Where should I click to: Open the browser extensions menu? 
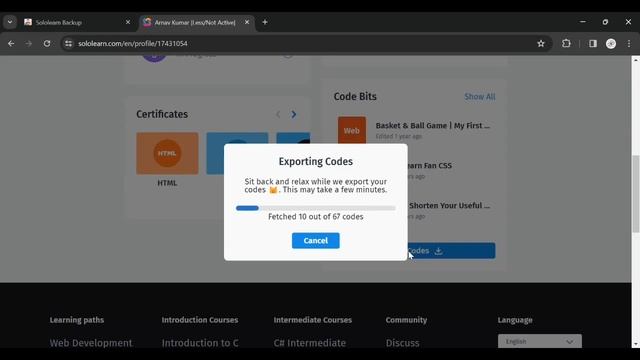tap(566, 43)
